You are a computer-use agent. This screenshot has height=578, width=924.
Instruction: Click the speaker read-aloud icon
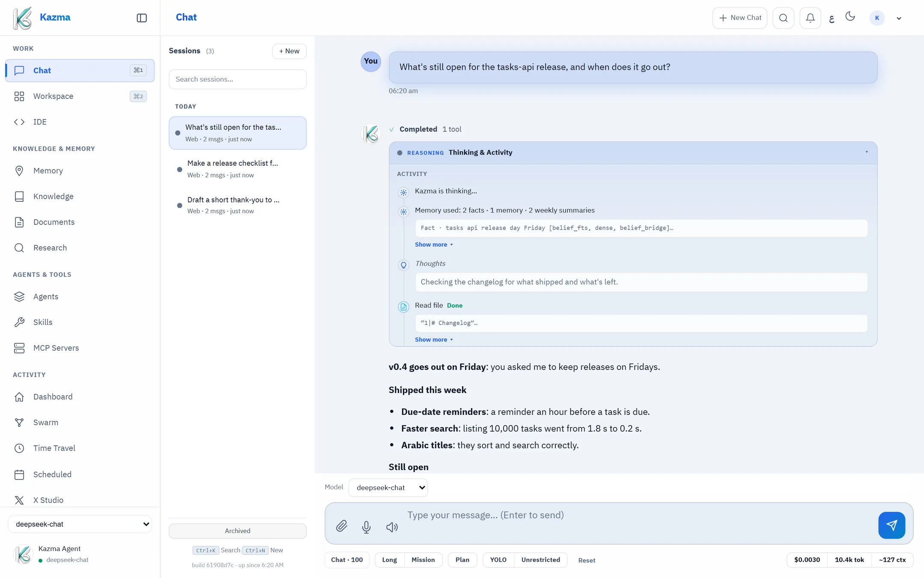click(392, 527)
